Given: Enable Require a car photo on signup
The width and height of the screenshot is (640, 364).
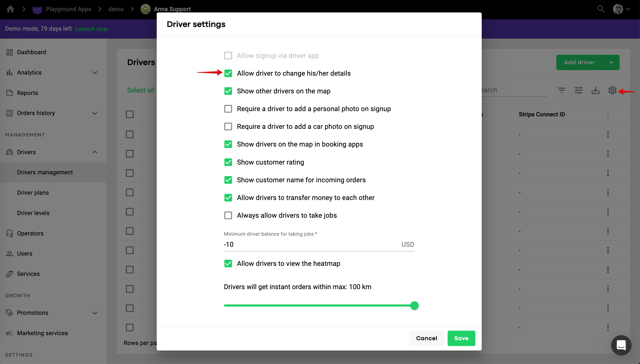Looking at the screenshot, I should [228, 126].
